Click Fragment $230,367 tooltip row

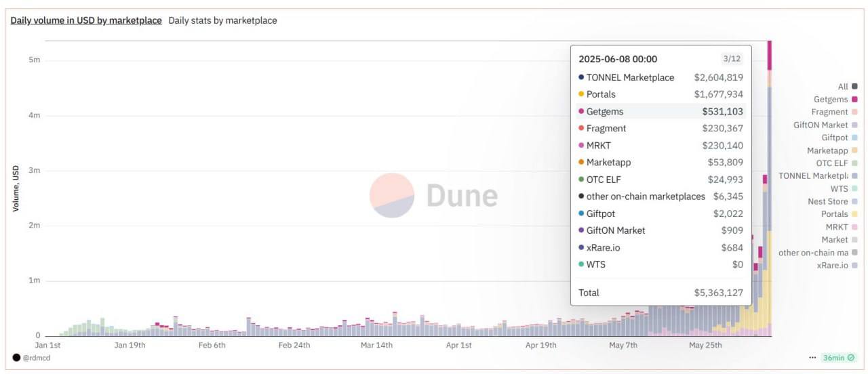(660, 128)
